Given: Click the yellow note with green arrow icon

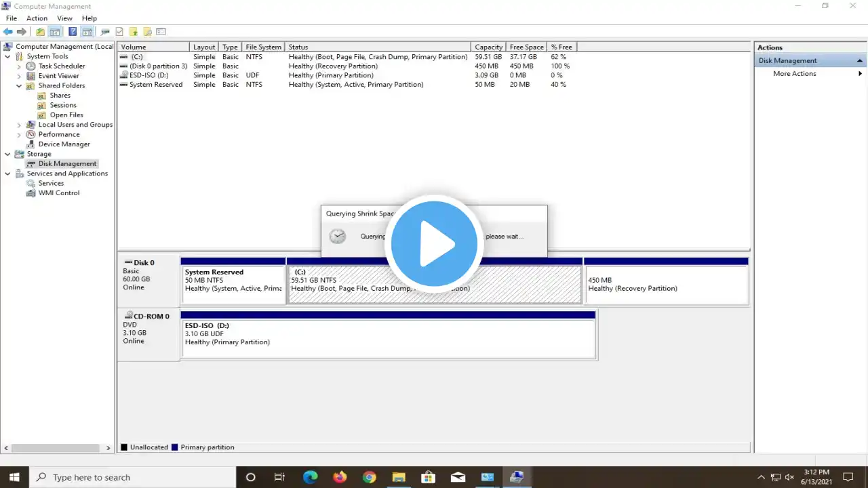Looking at the screenshot, I should (134, 32).
